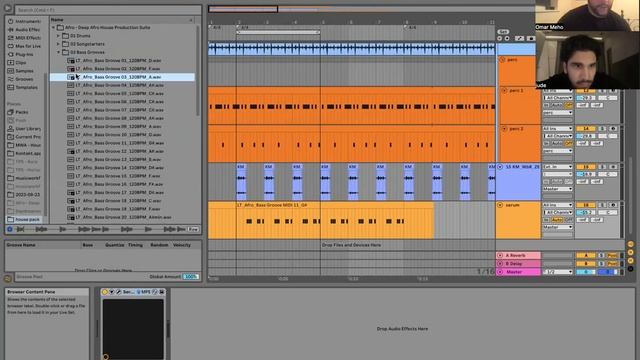Image resolution: width=640 pixels, height=360 pixels.
Task: Click the Groove Name column header
Action: 21,245
